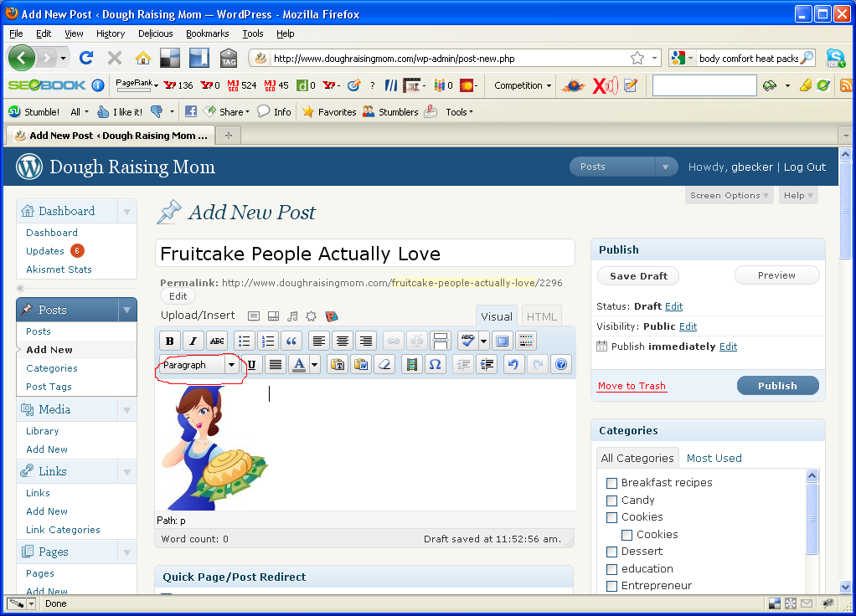Align text left in the editor
The image size is (856, 616).
pyautogui.click(x=319, y=341)
